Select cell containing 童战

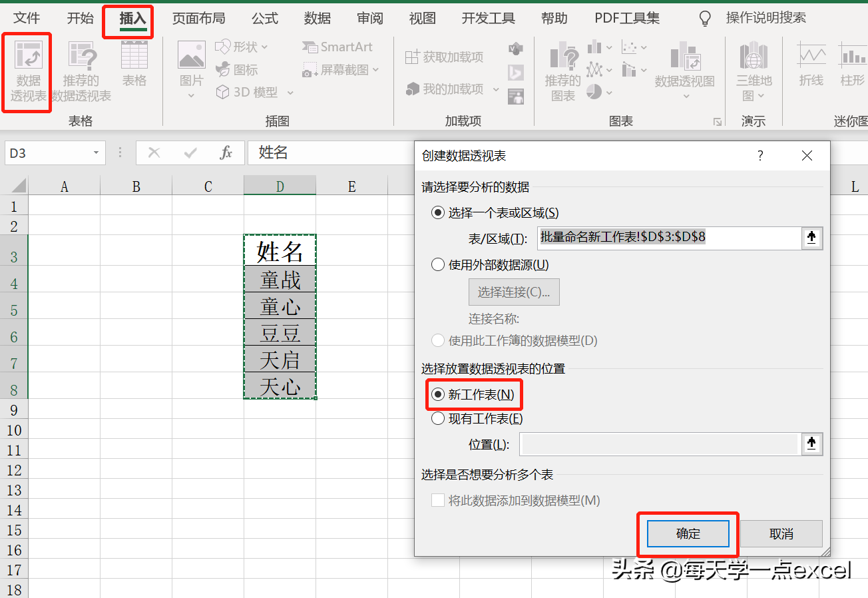pyautogui.click(x=280, y=280)
